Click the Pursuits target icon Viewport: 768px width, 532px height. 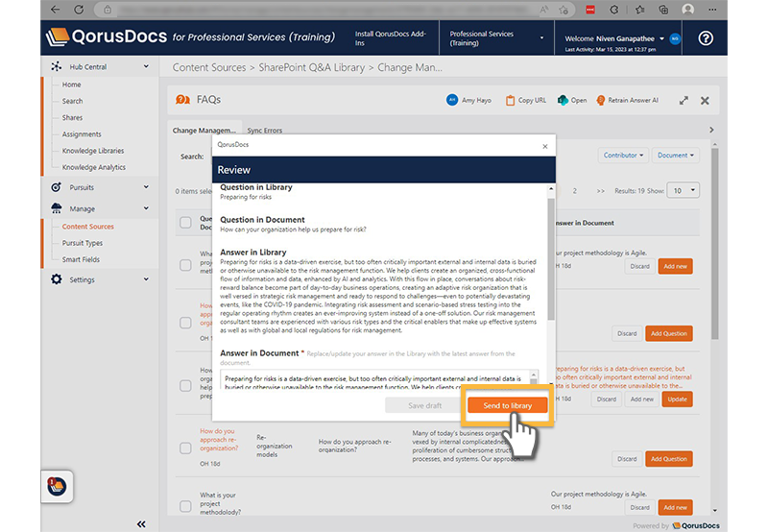(57, 187)
